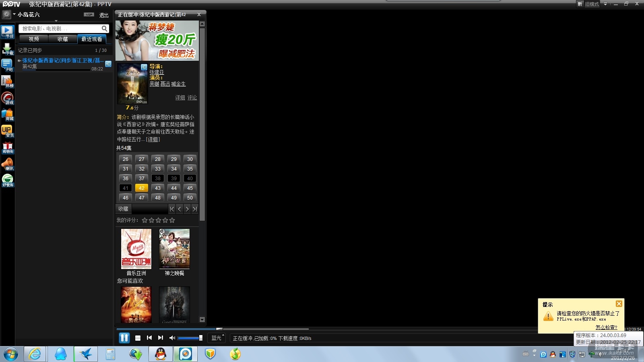The width and height of the screenshot is (644, 362).
Task: Open the 商城 mall sidebar icon
Action: pyautogui.click(x=7, y=115)
